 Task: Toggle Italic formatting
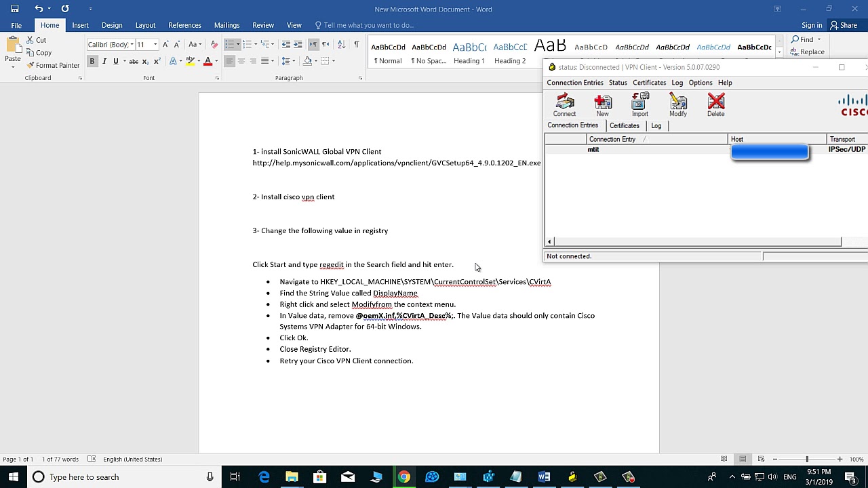point(104,61)
